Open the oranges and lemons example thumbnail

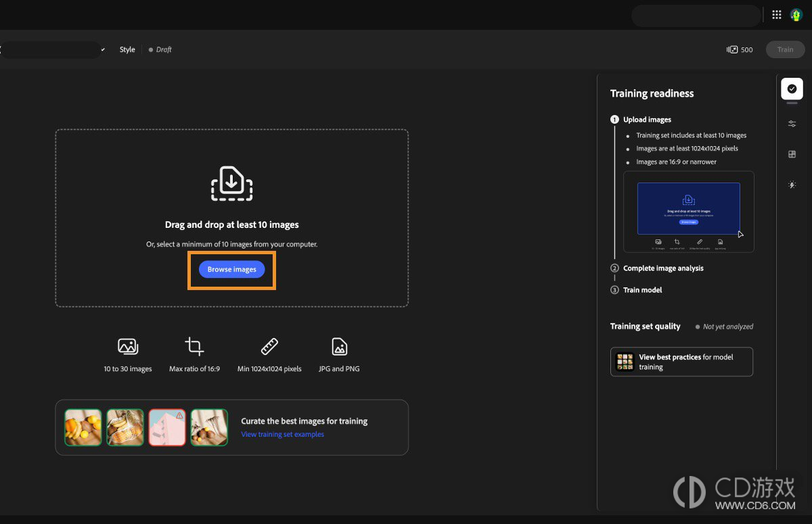click(x=83, y=427)
